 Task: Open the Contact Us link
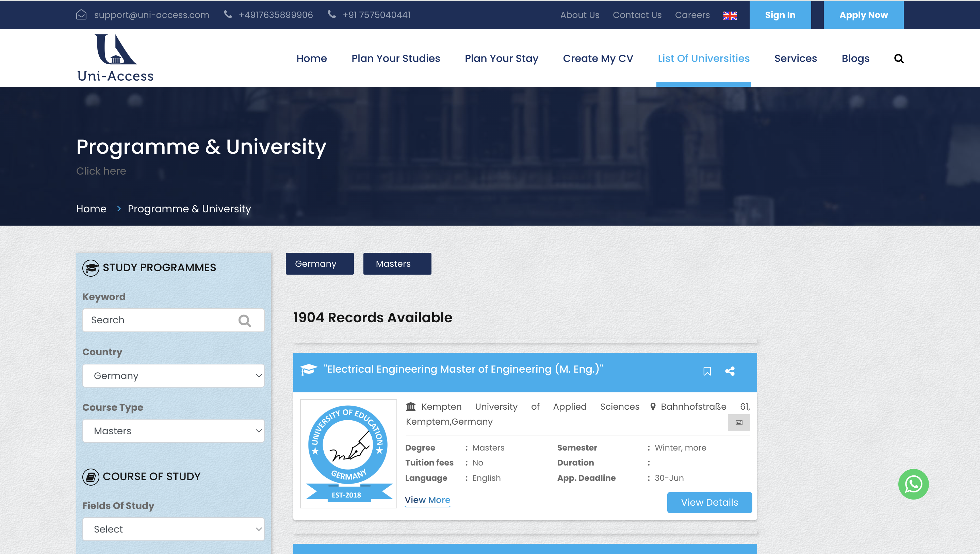(x=637, y=15)
